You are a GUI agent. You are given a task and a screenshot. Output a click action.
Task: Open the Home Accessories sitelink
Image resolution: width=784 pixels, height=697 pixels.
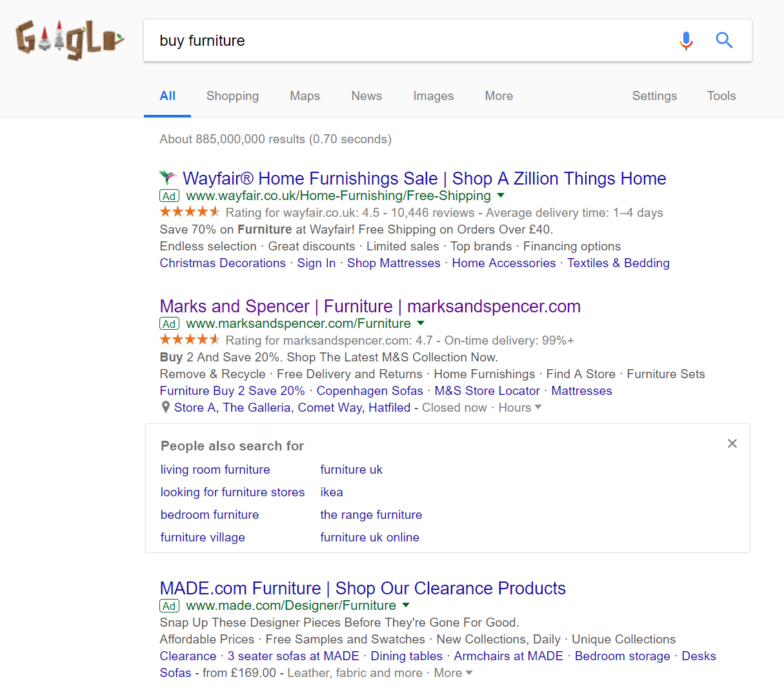click(504, 263)
